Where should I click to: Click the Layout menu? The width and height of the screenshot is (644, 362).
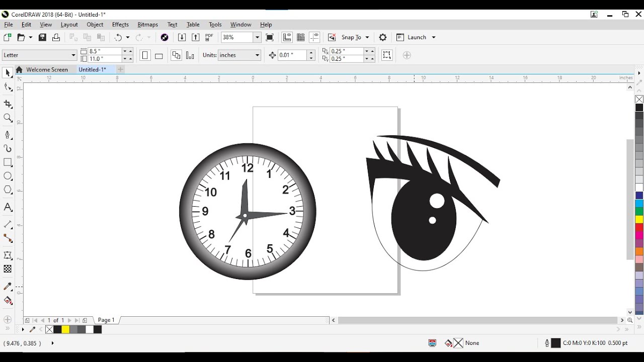pos(69,25)
